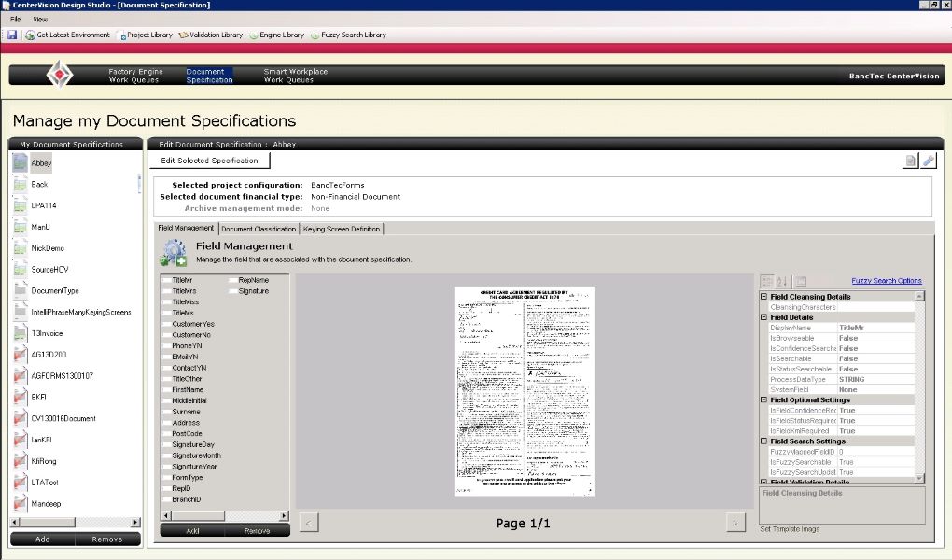Open the Validation Library
Image resolution: width=952 pixels, height=560 pixels.
211,35
